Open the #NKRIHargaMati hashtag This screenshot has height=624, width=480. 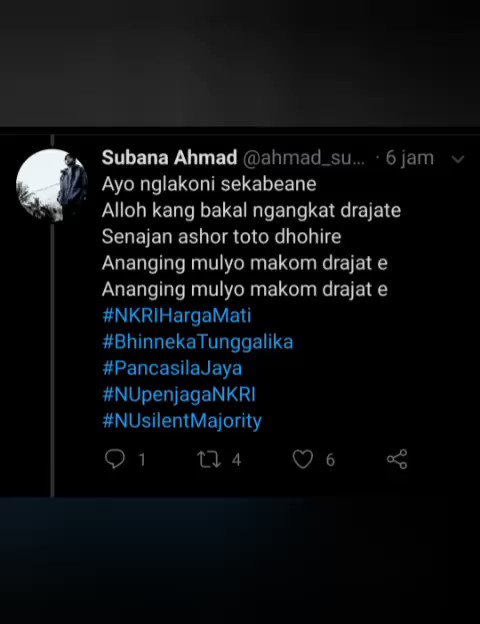tap(177, 316)
